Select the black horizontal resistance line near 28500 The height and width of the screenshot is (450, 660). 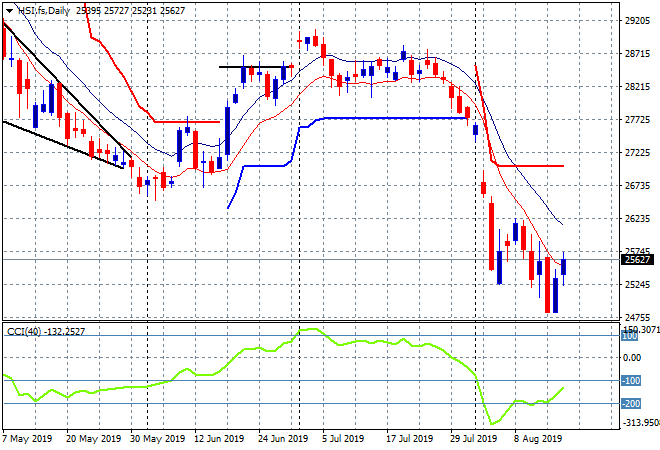[256, 67]
